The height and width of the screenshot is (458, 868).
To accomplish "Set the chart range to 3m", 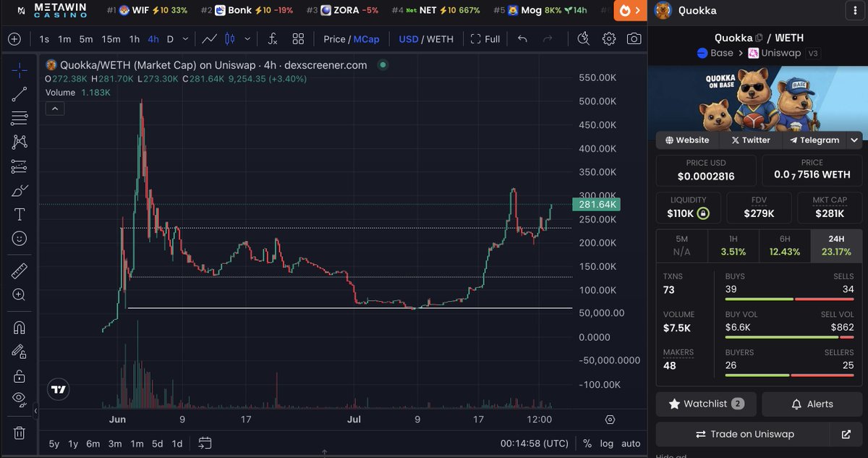I will (115, 444).
